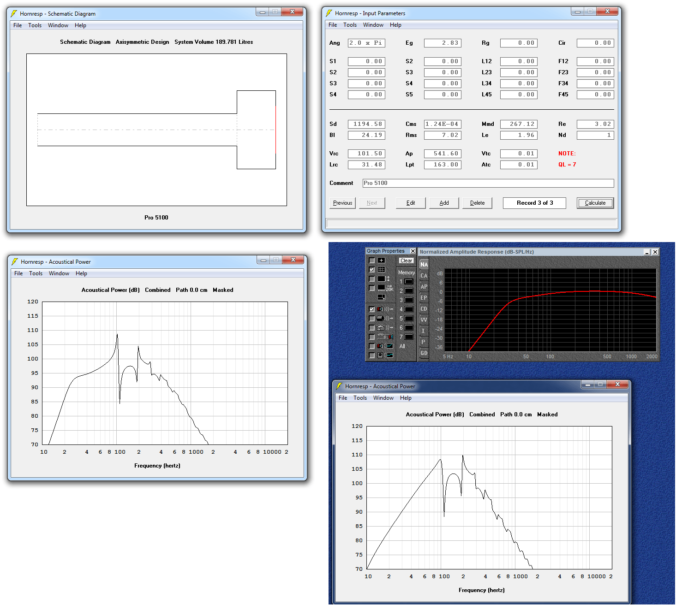
Task: Enable the speaker with response curve checkbox
Action: pos(372,346)
